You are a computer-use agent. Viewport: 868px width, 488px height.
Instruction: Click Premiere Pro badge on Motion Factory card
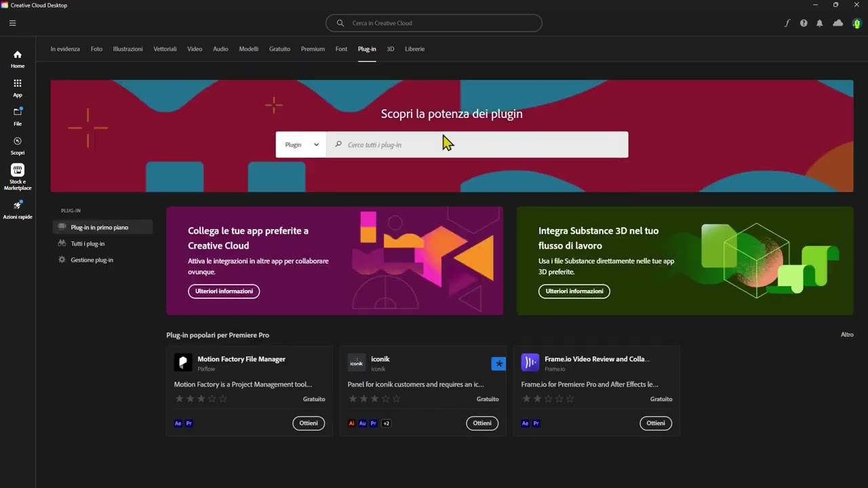click(189, 424)
